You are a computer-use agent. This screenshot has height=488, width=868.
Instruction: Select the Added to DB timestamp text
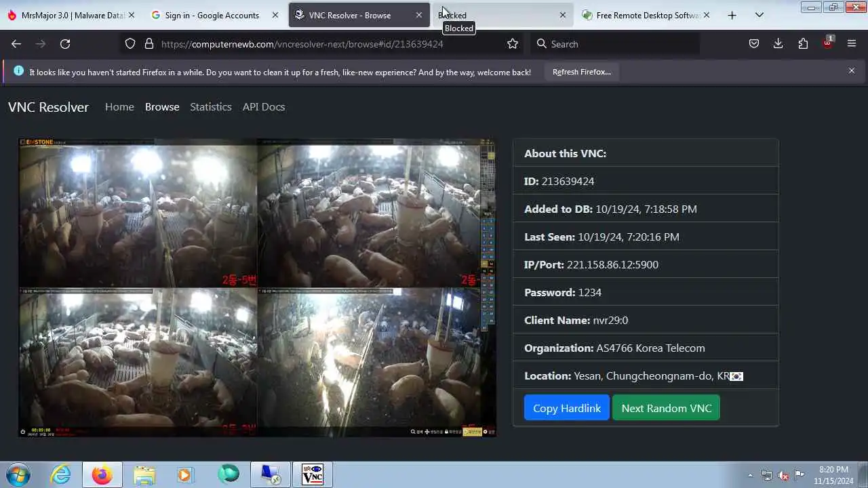(610, 209)
